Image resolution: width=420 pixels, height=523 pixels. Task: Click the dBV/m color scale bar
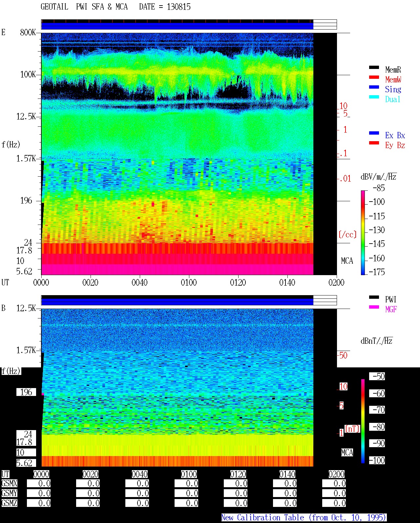tap(363, 232)
